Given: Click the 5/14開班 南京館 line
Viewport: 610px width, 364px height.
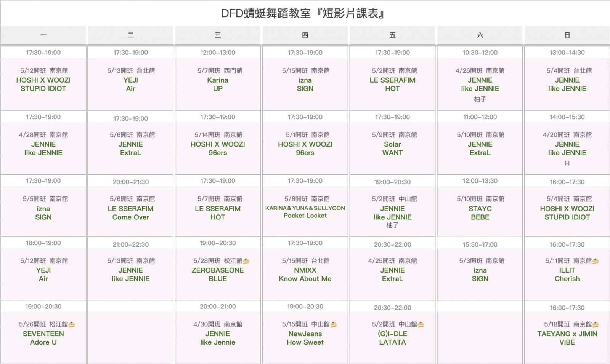Looking at the screenshot, I should click(218, 135).
